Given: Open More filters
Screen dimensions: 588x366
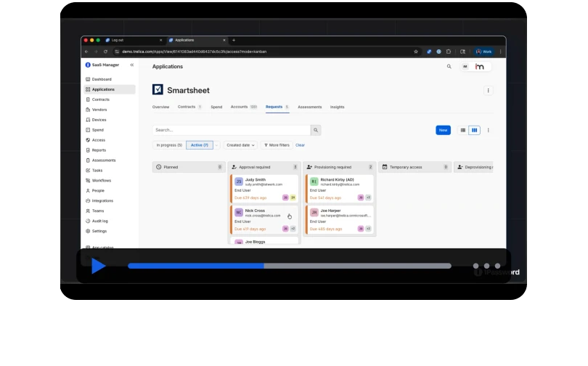Looking at the screenshot, I should tap(277, 145).
